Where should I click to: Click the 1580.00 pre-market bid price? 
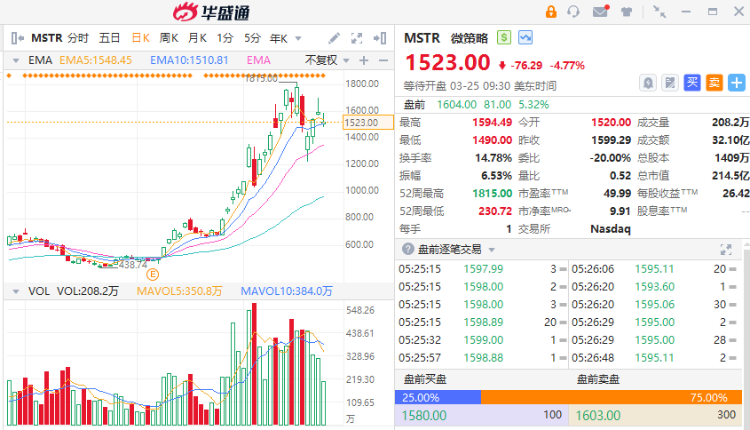[424, 415]
